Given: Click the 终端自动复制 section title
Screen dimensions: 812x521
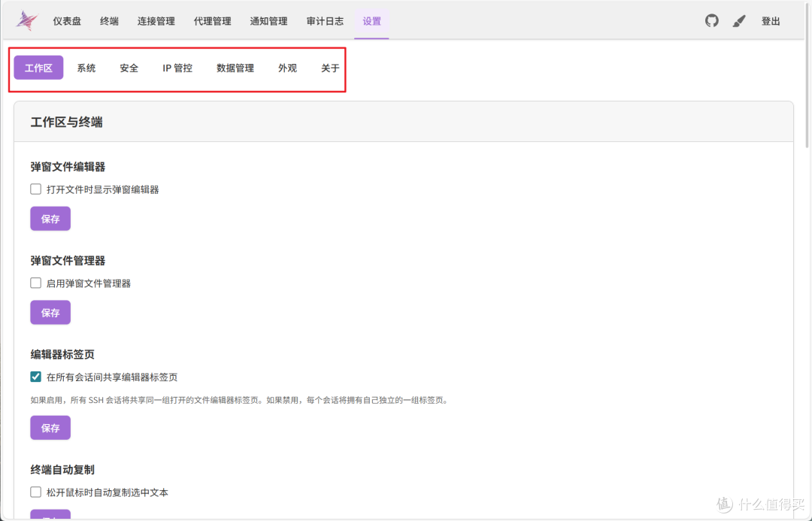Looking at the screenshot, I should coord(62,470).
